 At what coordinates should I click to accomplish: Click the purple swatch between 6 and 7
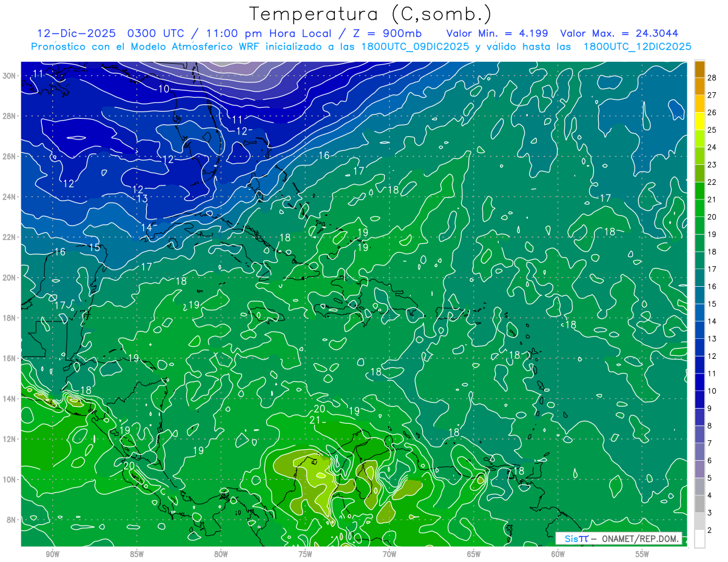(x=699, y=452)
